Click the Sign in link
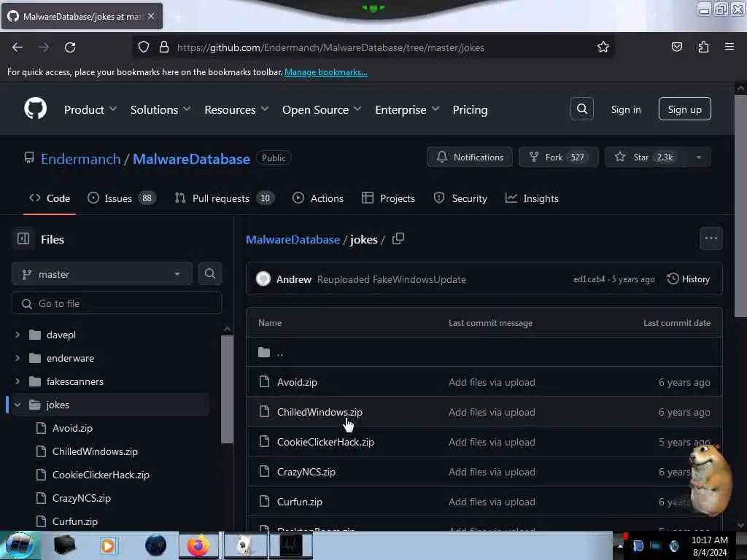The height and width of the screenshot is (560, 747). point(625,109)
